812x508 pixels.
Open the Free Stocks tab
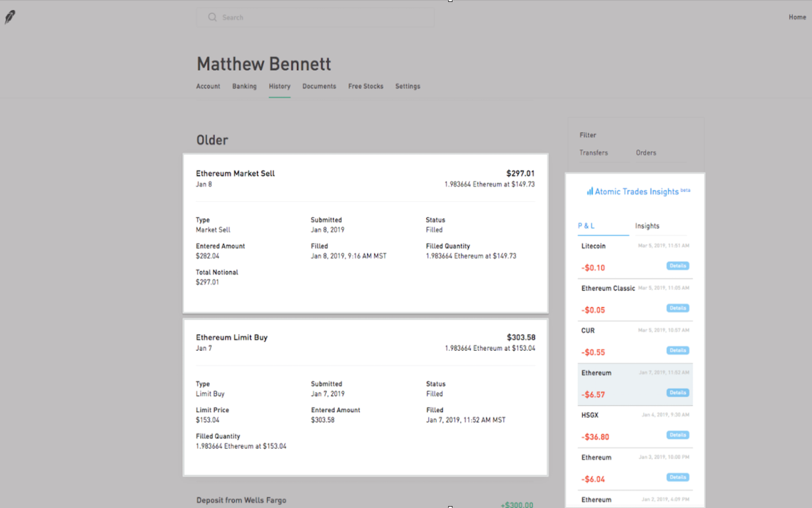pos(366,86)
